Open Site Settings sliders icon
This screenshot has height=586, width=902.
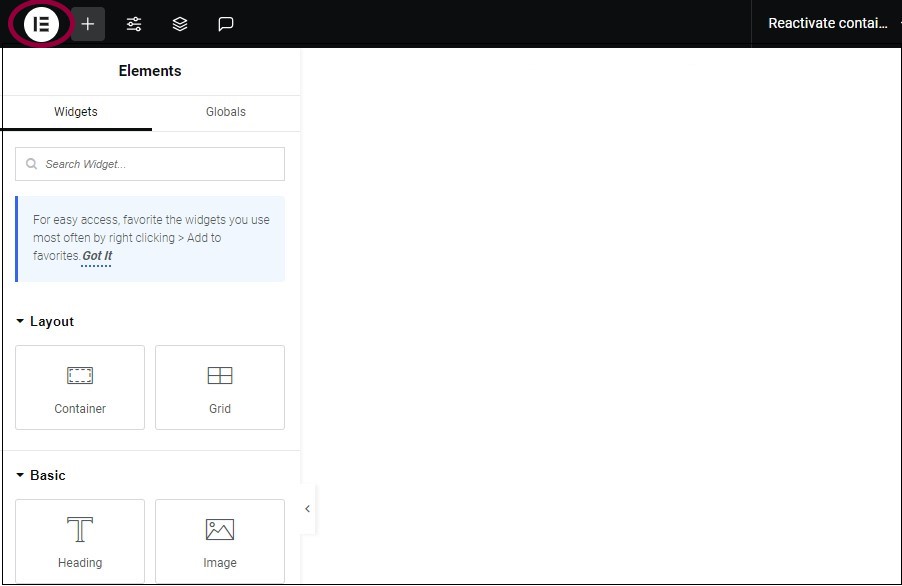click(x=134, y=24)
